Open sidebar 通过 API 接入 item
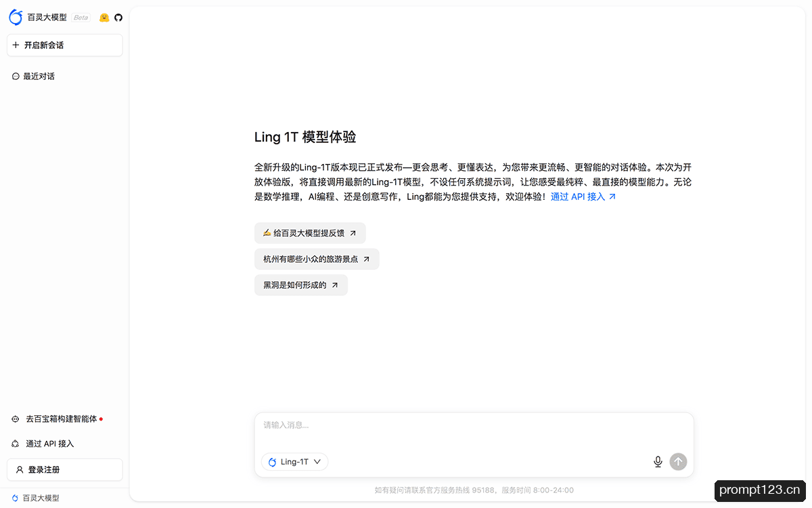Image resolution: width=812 pixels, height=508 pixels. (43, 444)
